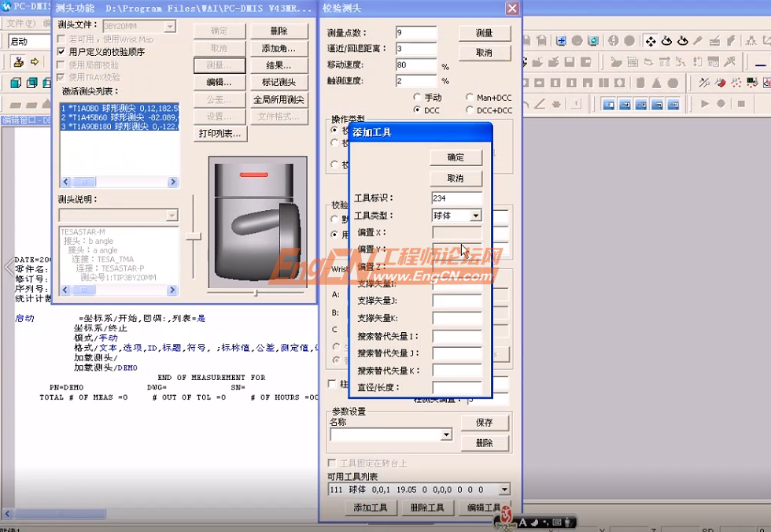This screenshot has width=771, height=532.
Task: Click the percent wand icon
Action: (704, 83)
